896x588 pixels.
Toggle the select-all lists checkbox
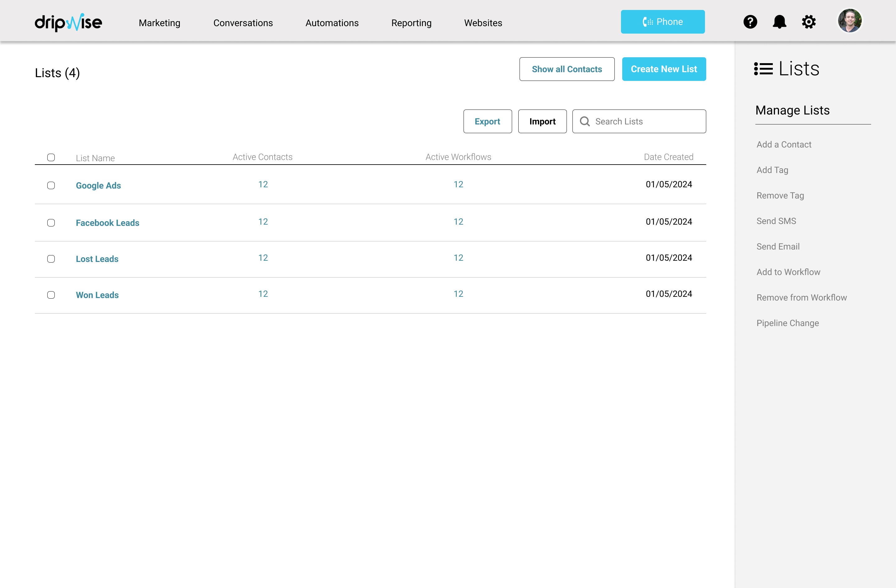51,157
